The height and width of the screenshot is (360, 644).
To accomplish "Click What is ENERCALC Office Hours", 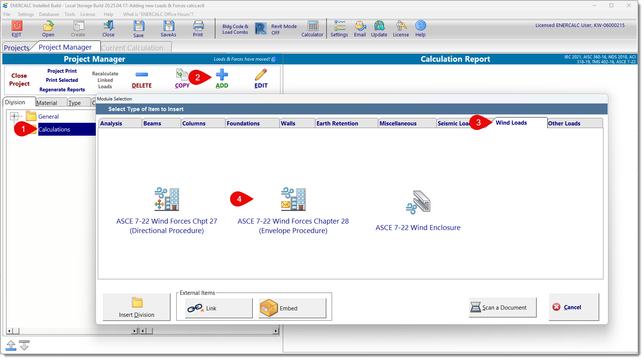I will [158, 14].
